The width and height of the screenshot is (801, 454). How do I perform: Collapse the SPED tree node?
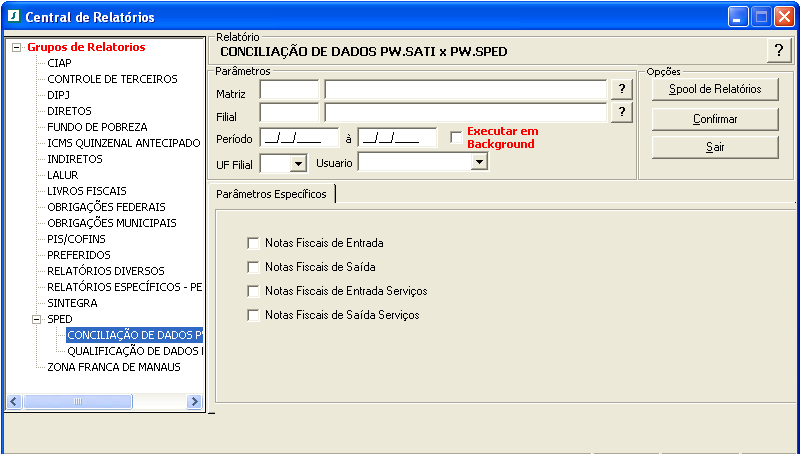point(37,319)
